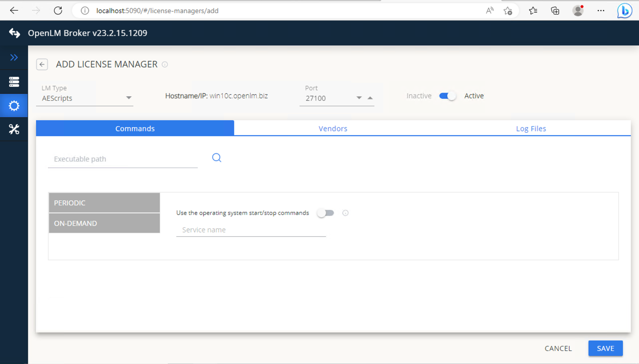Decrease port using the down arrow

point(359,98)
